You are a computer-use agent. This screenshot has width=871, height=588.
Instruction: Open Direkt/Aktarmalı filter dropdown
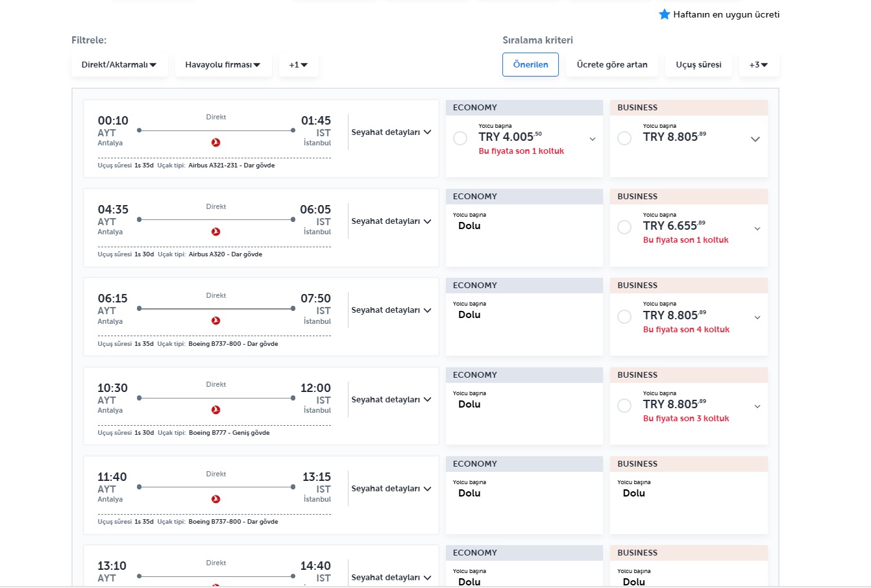[119, 65]
